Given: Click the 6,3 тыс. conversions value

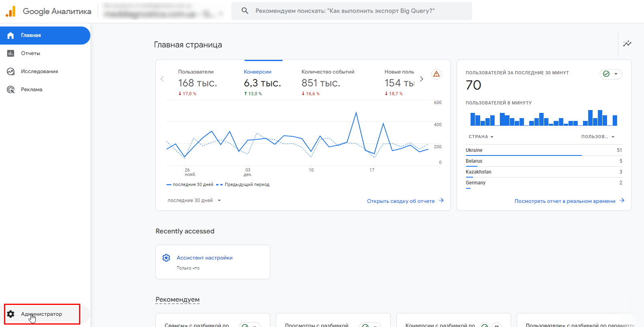Looking at the screenshot, I should 263,83.
